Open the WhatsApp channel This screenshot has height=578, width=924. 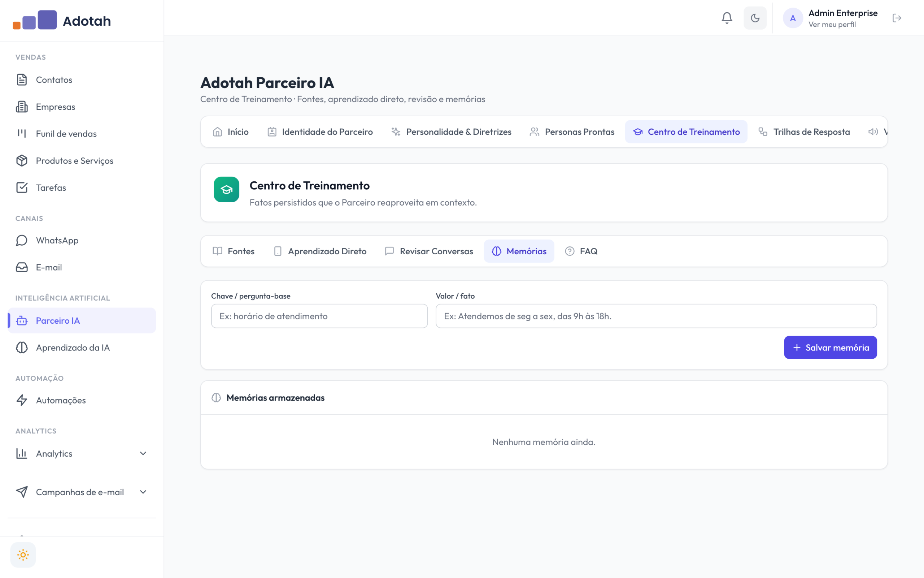[x=82, y=240]
